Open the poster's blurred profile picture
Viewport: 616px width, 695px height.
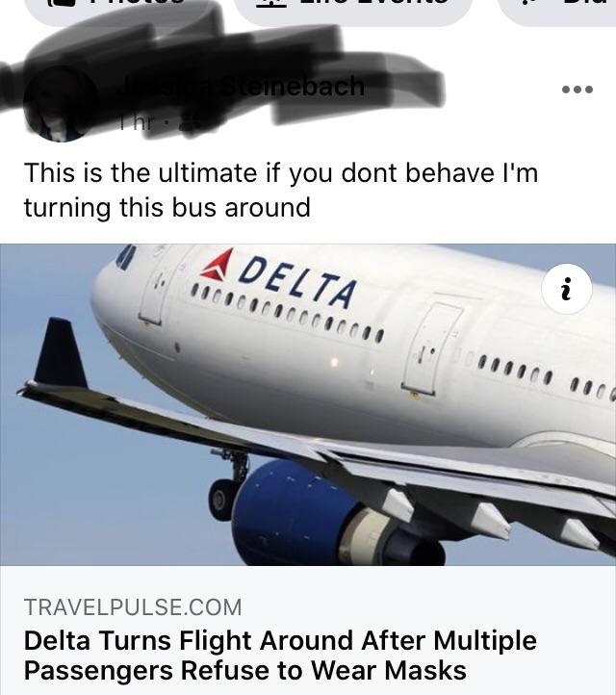(x=61, y=104)
